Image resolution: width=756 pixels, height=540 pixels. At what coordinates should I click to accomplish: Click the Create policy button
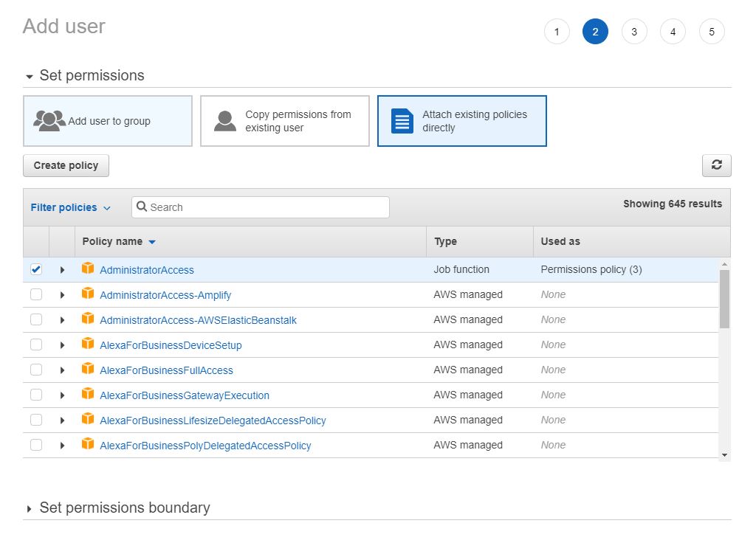66,165
